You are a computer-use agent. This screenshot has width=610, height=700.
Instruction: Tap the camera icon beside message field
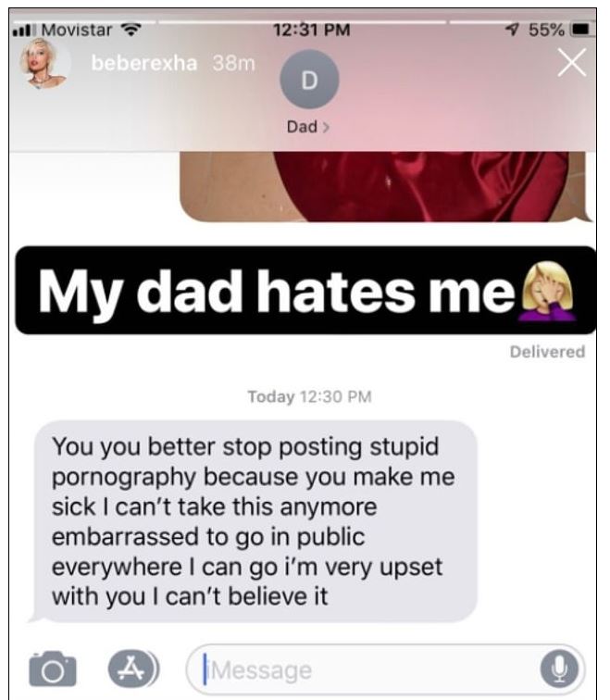[53, 669]
